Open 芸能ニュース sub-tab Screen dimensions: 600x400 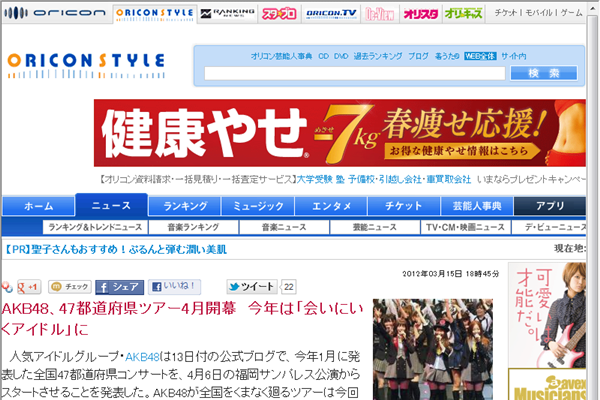point(375,227)
